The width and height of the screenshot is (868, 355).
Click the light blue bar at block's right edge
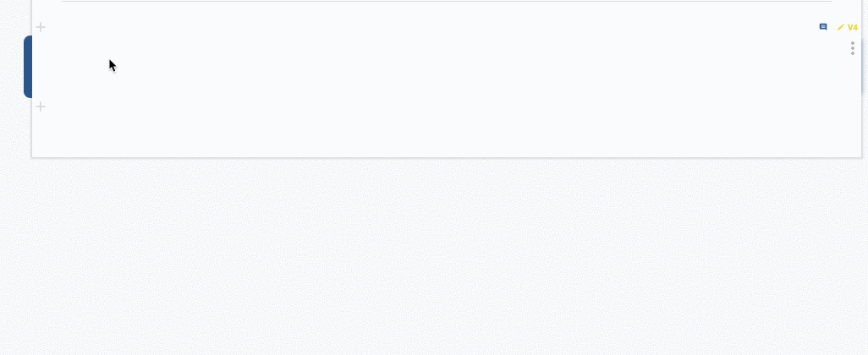pos(861,67)
